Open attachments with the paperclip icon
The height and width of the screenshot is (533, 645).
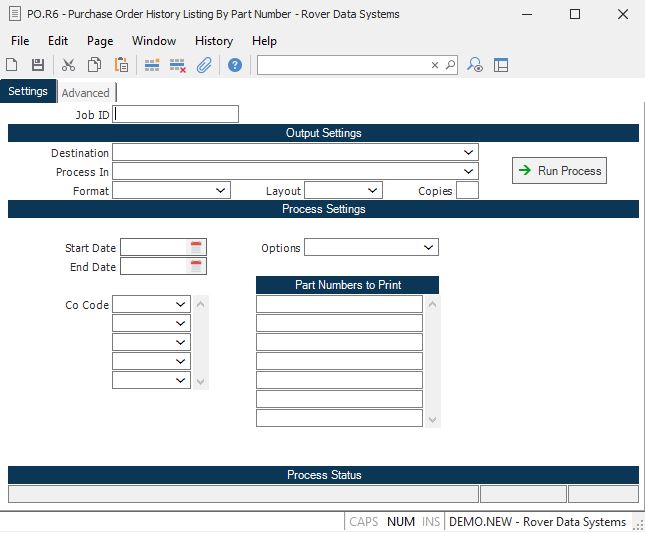[x=204, y=65]
